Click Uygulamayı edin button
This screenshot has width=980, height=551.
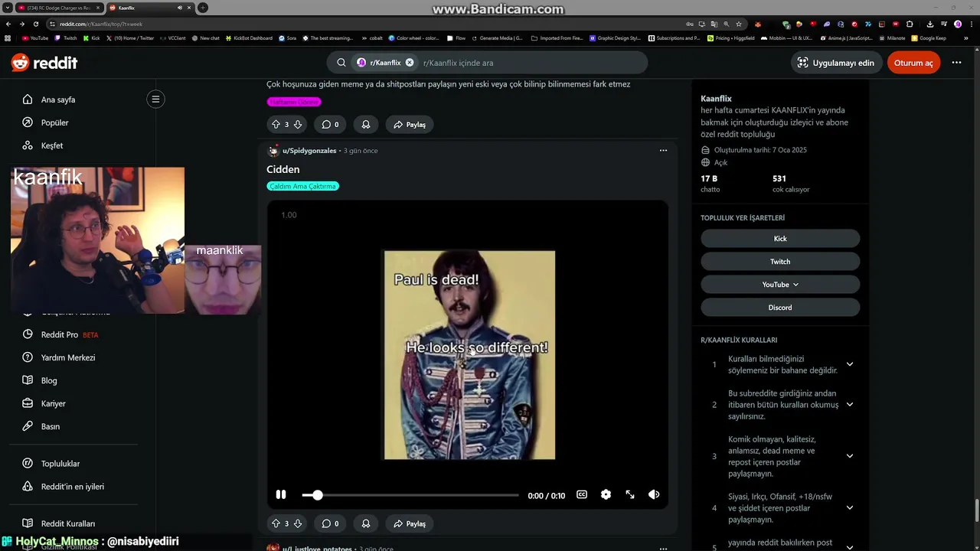point(835,63)
